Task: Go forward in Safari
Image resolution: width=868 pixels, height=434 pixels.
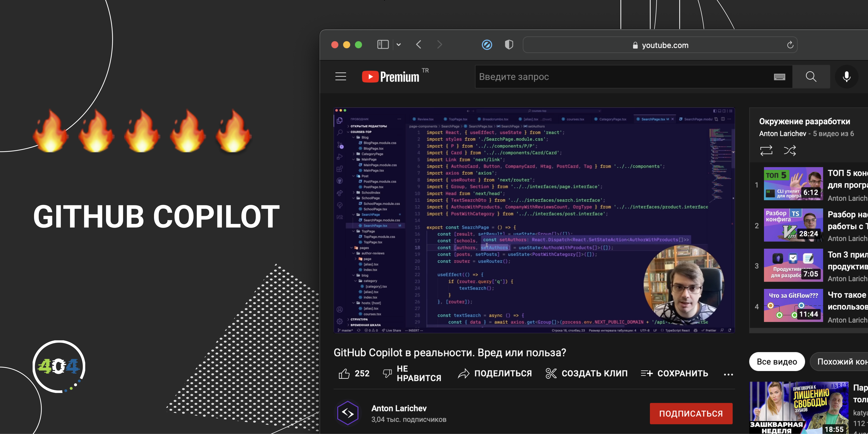Action: [439, 44]
